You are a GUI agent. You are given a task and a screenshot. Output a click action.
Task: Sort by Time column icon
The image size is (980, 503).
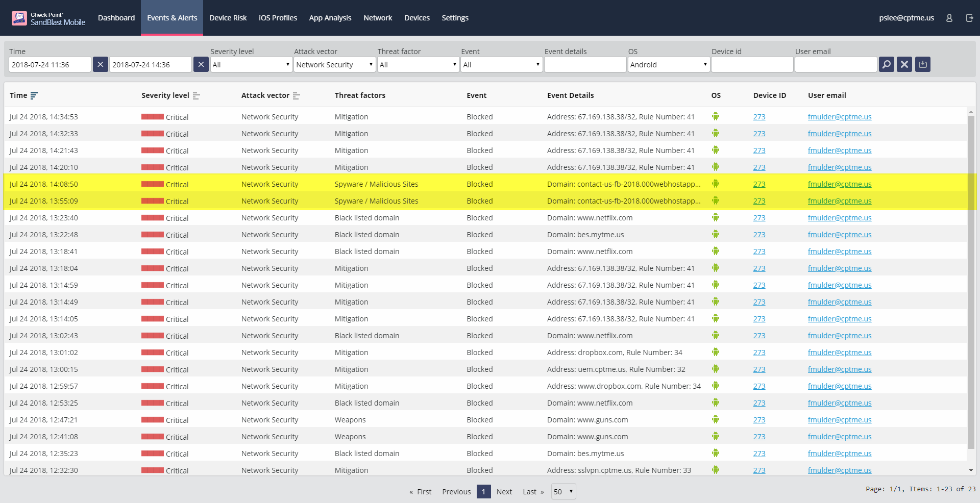34,95
